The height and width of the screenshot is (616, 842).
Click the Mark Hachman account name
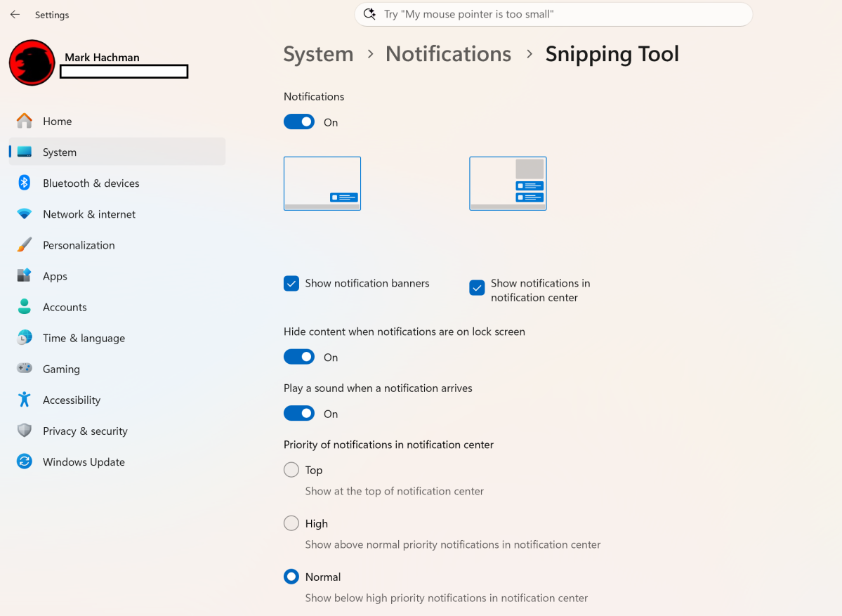[x=102, y=57]
